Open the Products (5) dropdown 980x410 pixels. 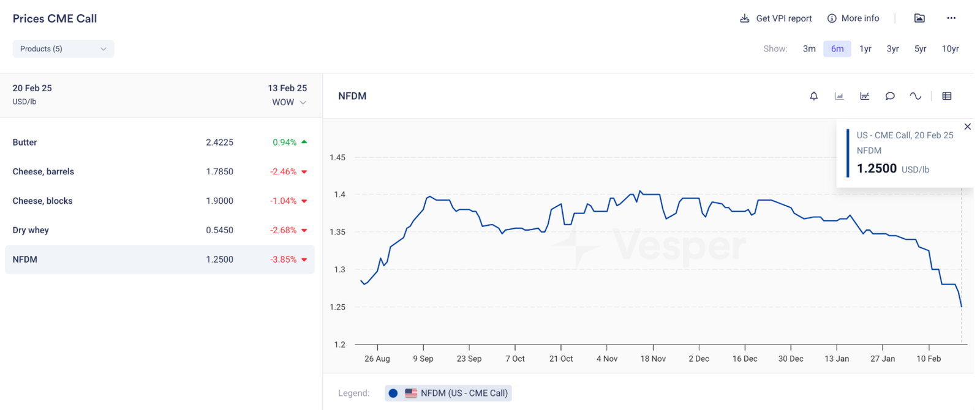(x=63, y=49)
